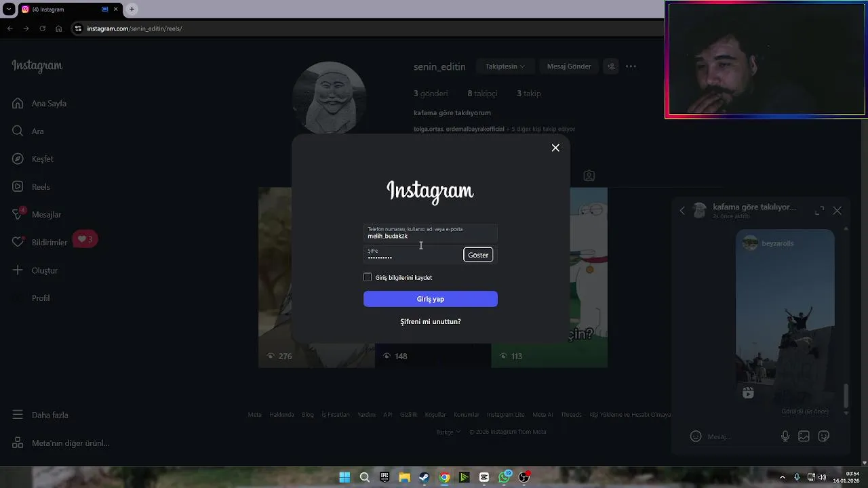868x488 pixels.
Task: Click the chat panel scrollbar thumb
Action: pos(846,394)
